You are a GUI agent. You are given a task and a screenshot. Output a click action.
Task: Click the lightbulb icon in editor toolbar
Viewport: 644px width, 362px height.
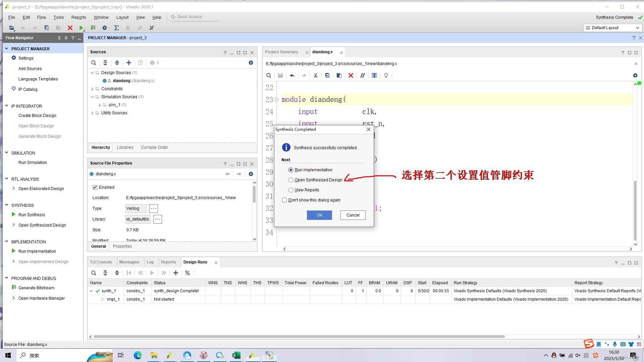click(386, 75)
